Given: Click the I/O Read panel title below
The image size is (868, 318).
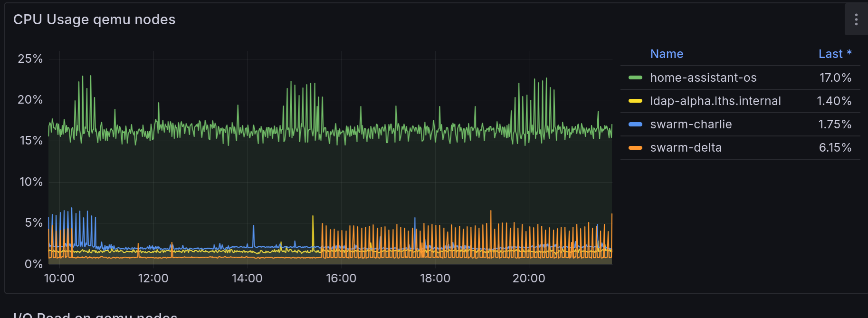Looking at the screenshot, I should (95, 315).
